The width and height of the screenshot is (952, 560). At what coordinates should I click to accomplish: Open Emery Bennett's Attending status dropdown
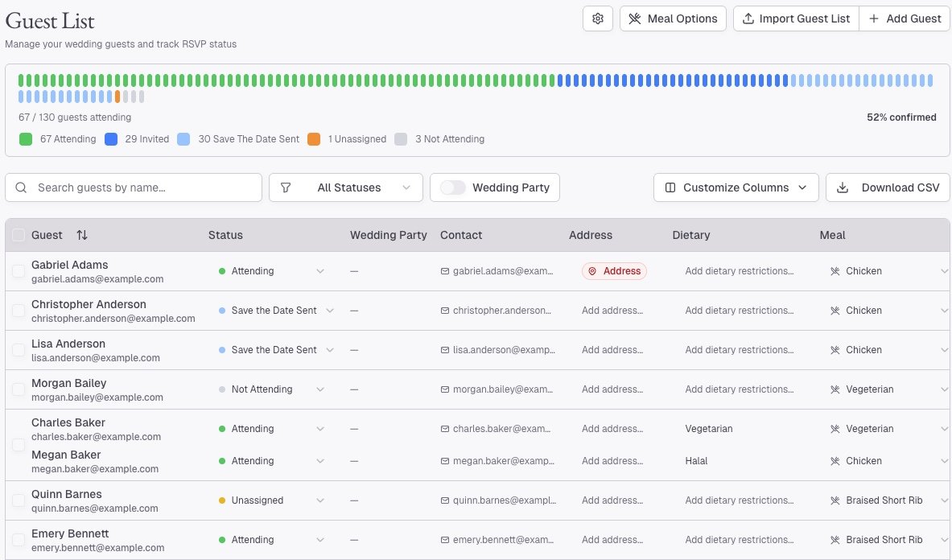[x=271, y=540]
